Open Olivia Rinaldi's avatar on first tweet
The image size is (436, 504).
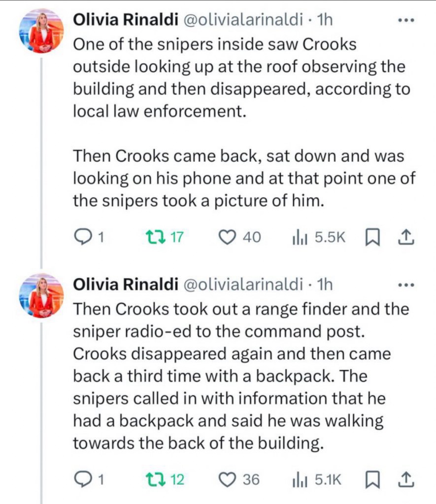[x=41, y=31]
